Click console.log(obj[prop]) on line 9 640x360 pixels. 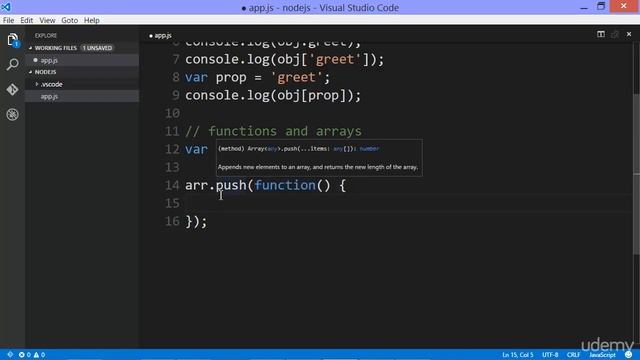[273, 96]
